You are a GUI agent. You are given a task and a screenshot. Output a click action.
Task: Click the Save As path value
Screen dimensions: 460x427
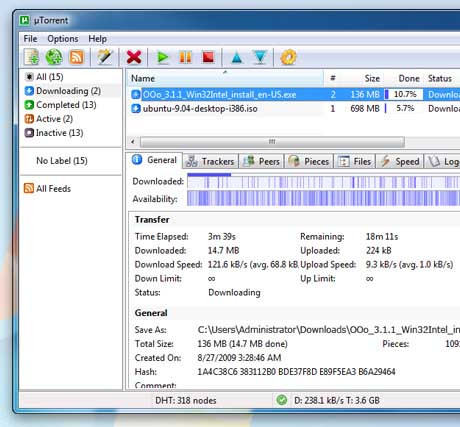click(x=329, y=330)
